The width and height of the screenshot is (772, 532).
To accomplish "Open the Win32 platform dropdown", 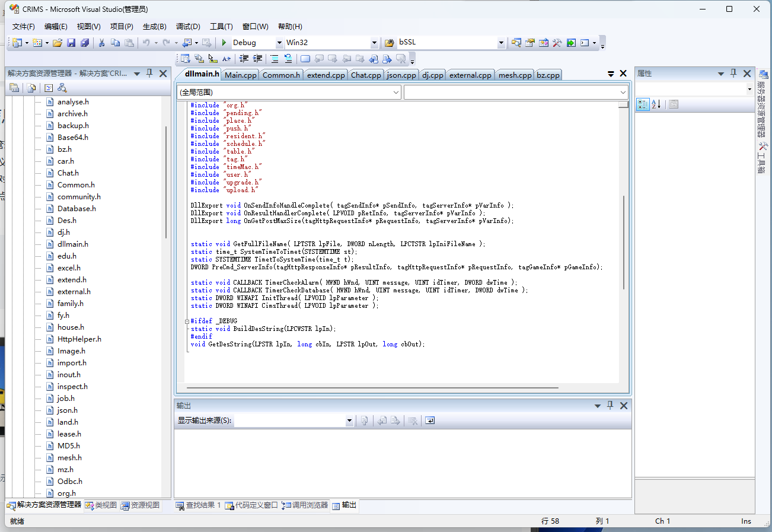I will coord(374,43).
